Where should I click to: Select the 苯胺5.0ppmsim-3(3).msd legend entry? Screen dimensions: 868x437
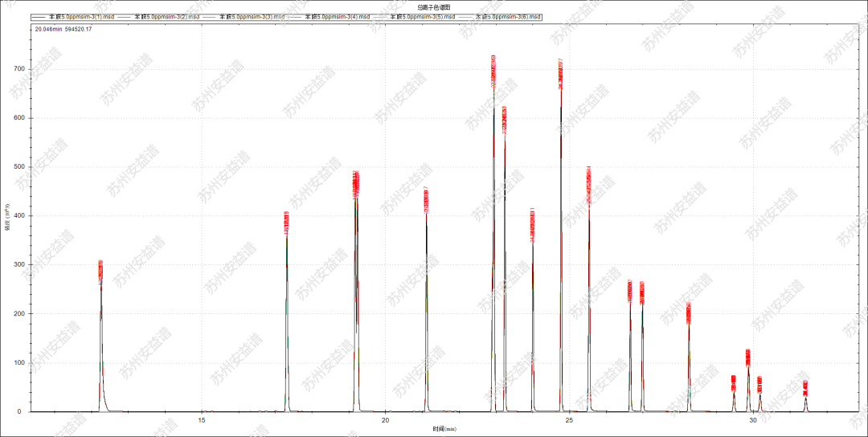[252, 17]
